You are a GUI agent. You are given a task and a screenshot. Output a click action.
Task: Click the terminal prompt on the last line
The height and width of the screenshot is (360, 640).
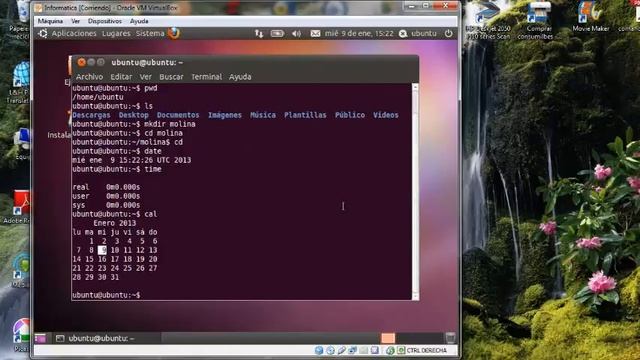click(106, 295)
